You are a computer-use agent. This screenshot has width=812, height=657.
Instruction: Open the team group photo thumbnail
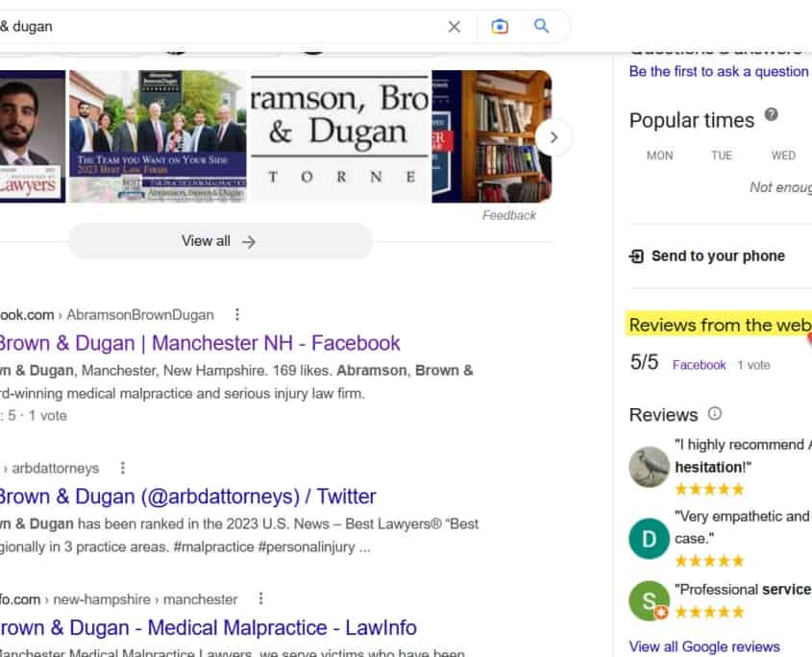(x=158, y=136)
